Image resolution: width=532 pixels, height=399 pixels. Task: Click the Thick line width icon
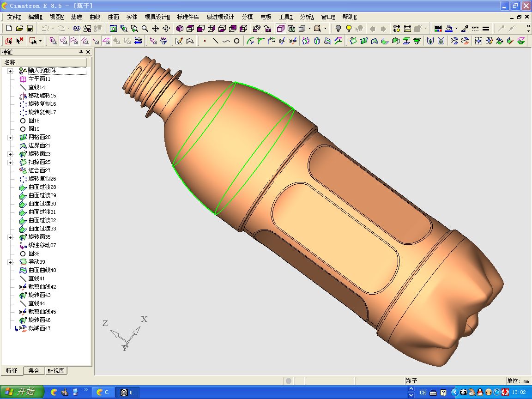(486, 29)
